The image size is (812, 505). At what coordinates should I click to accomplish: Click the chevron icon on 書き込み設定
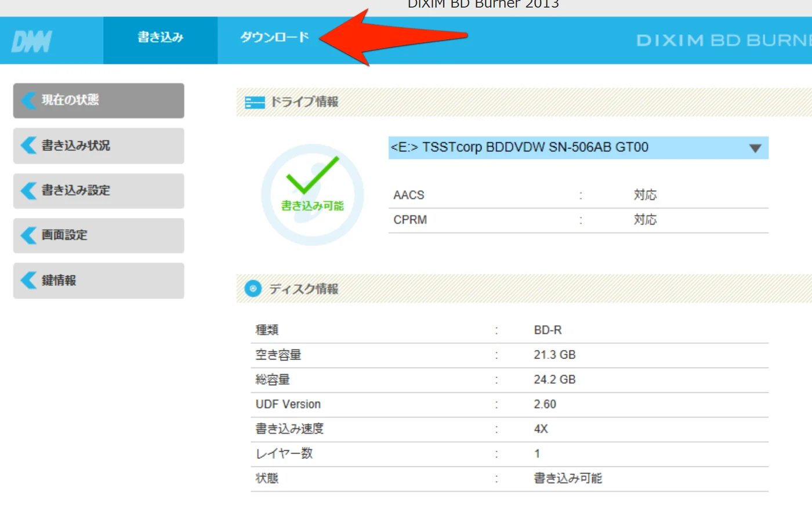tap(28, 191)
